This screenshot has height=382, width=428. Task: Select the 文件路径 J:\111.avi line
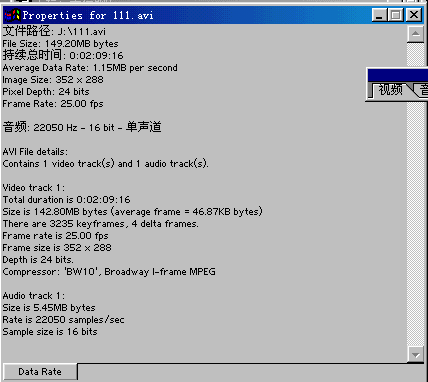click(x=54, y=31)
